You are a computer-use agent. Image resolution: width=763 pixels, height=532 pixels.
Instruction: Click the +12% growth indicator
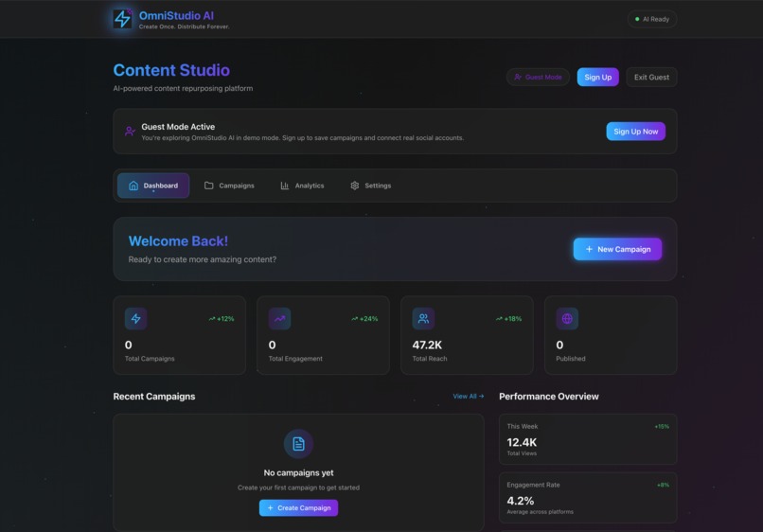[x=222, y=319]
